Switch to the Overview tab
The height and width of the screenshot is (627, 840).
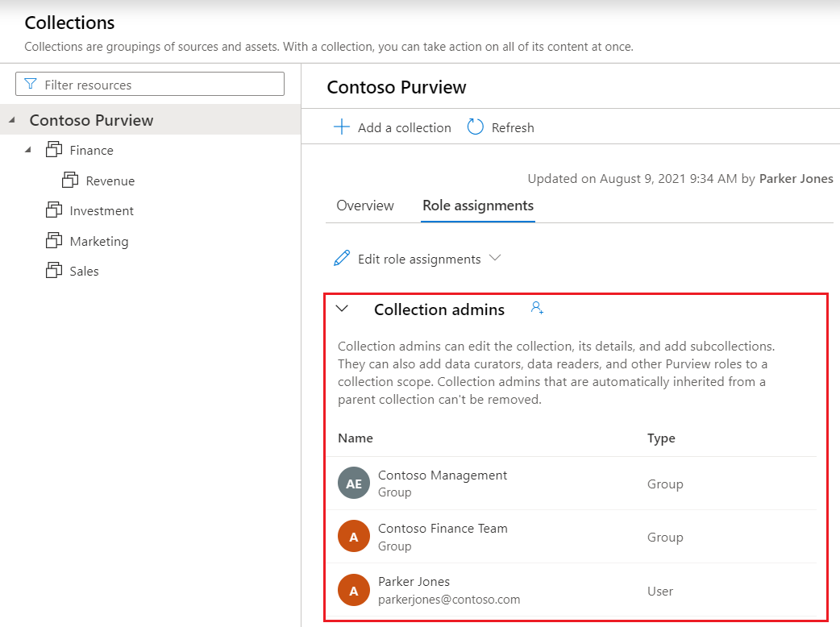(x=364, y=206)
